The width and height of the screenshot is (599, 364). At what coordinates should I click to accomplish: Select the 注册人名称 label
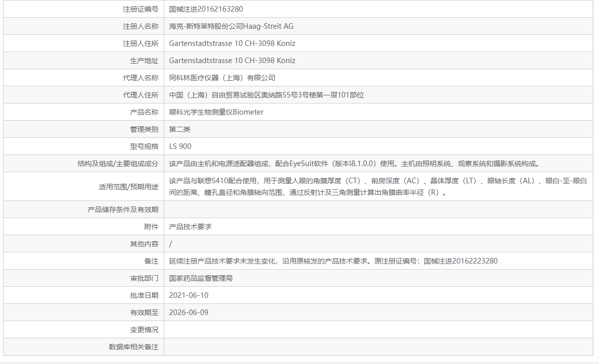[140, 26]
